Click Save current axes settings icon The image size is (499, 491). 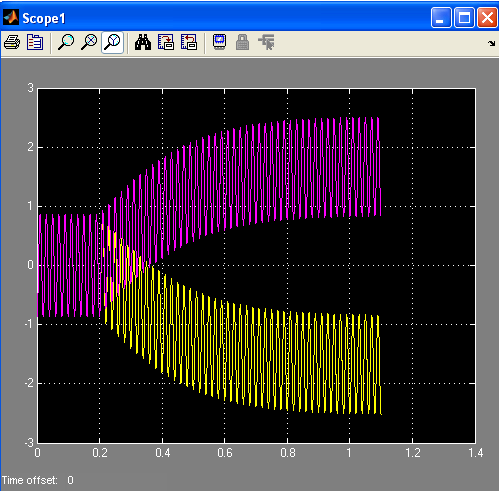[x=166, y=42]
